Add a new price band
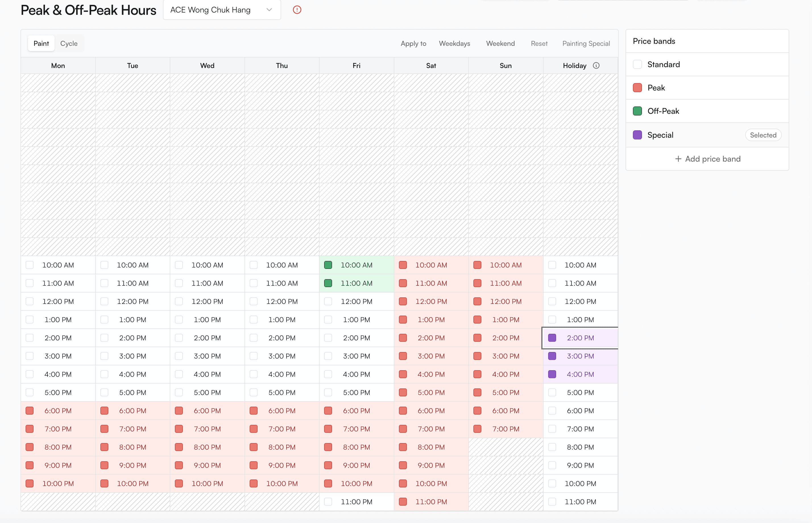This screenshot has height=523, width=812. (x=707, y=159)
